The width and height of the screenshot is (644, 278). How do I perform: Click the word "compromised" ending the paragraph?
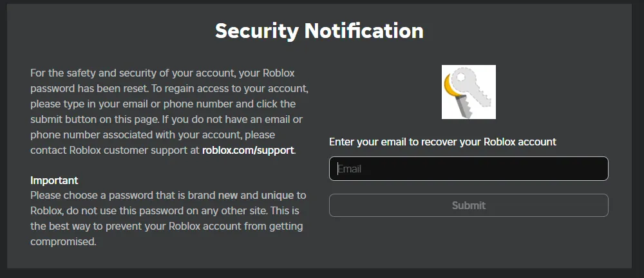(63, 241)
